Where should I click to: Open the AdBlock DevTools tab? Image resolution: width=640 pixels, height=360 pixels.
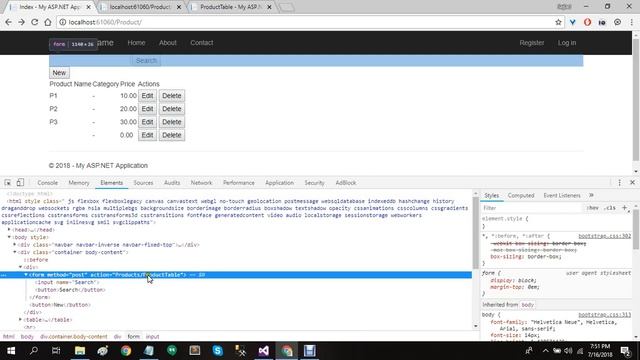point(346,183)
